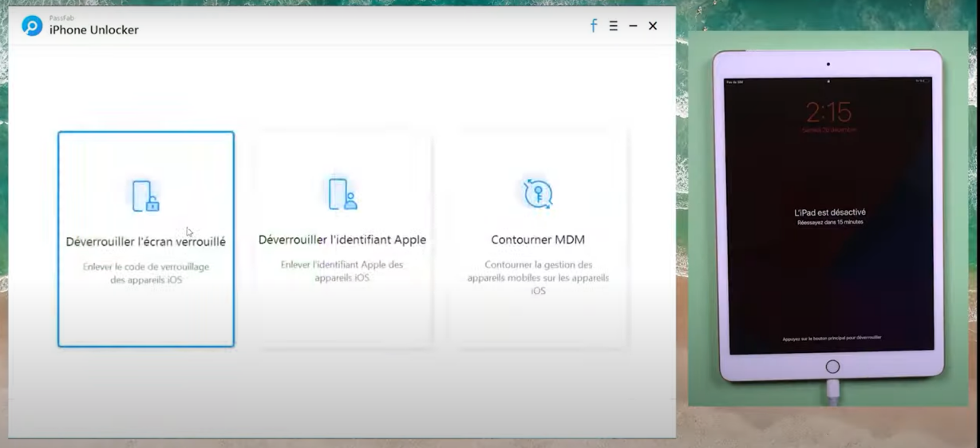Select Déverrouiller l'écran verrouillé option

(x=145, y=241)
